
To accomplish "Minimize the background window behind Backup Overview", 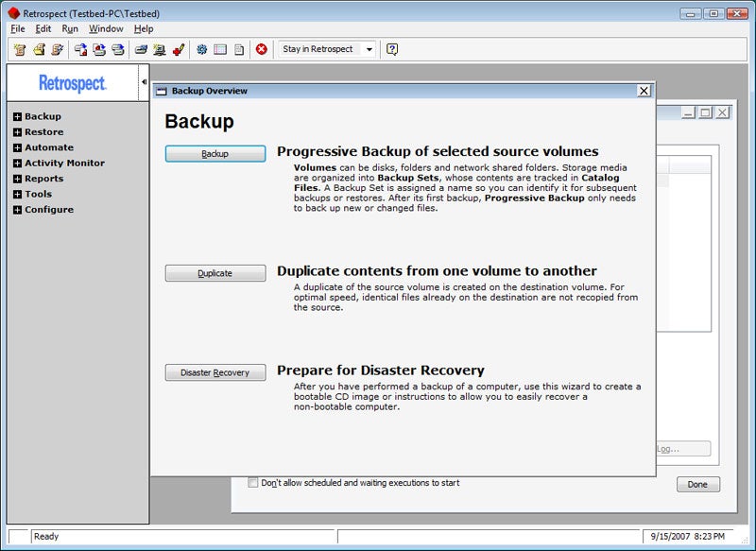I will [689, 112].
